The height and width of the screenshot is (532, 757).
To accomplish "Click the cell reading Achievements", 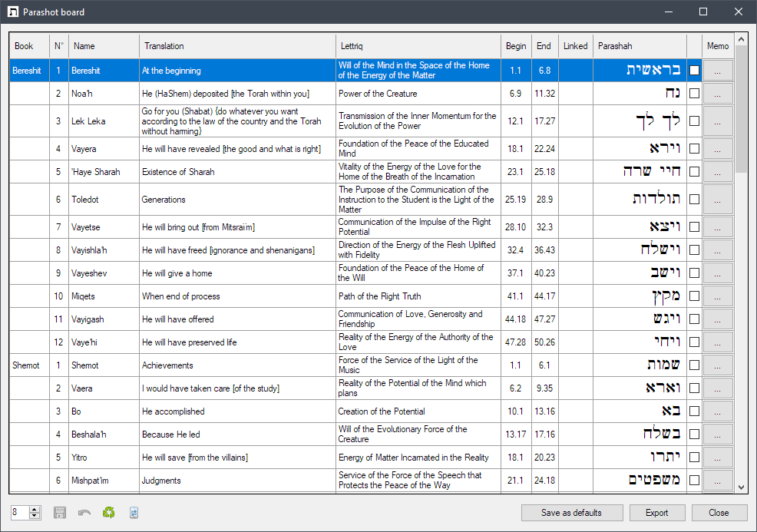I will point(237,365).
